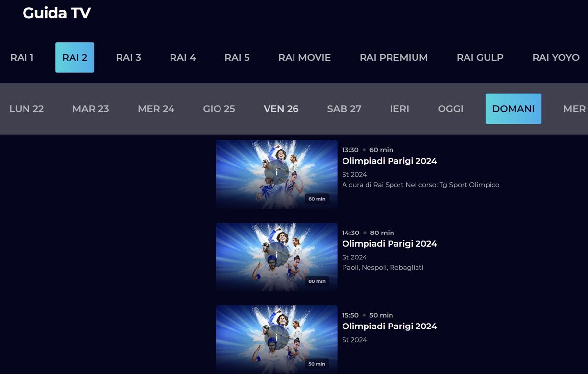This screenshot has width=588, height=374.
Task: Open 14:30 Olimpiadi Parigi 2024 title
Action: click(x=389, y=243)
